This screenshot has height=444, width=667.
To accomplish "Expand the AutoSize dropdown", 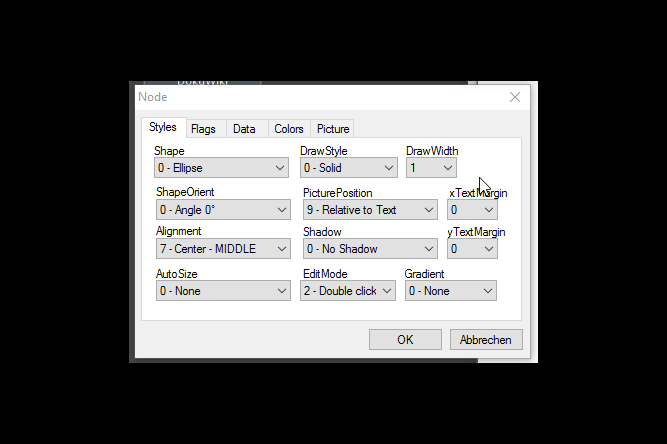I will (222, 291).
